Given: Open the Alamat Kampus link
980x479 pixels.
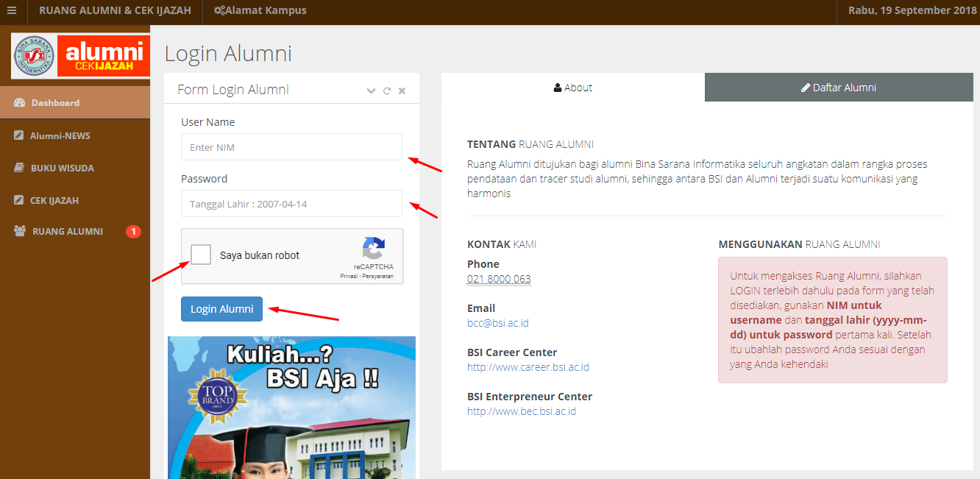Looking at the screenshot, I should (x=260, y=10).
